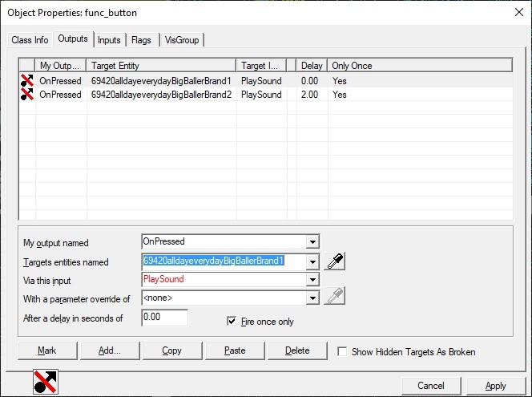The image size is (532, 397).
Task: Switch to the Class Info tab
Action: [30, 40]
